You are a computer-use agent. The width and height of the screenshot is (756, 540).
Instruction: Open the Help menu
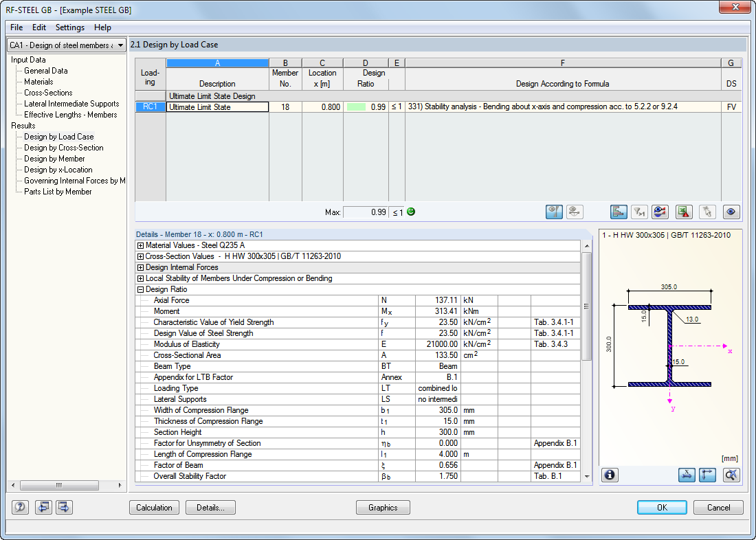pyautogui.click(x=102, y=27)
